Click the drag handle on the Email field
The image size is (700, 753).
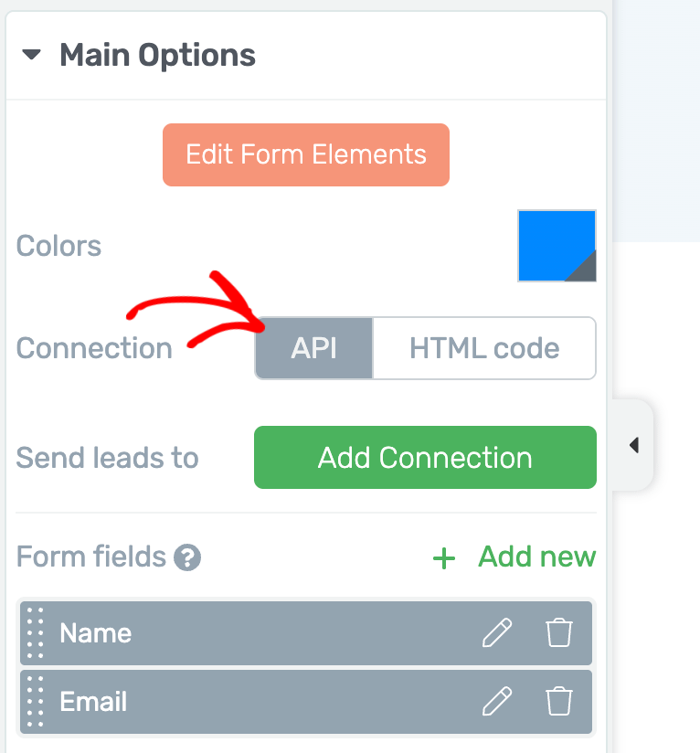click(x=33, y=702)
